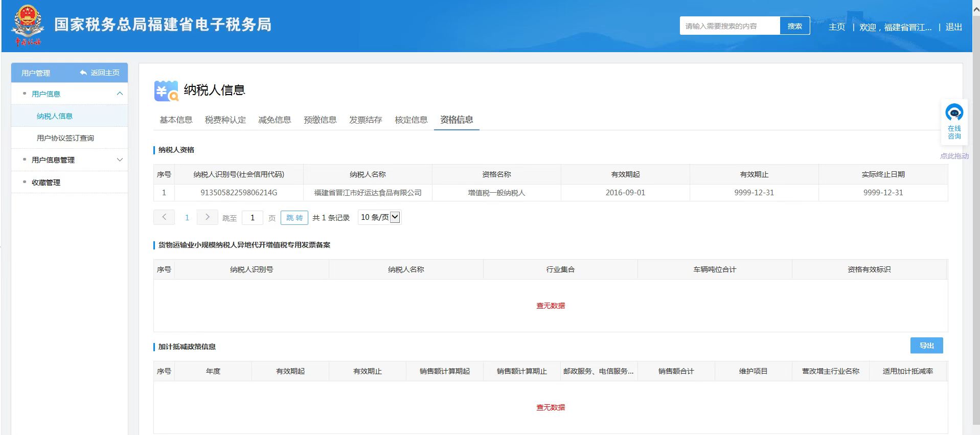
Task: Open 用户协议签订查询 in the sidebar
Action: pos(65,138)
